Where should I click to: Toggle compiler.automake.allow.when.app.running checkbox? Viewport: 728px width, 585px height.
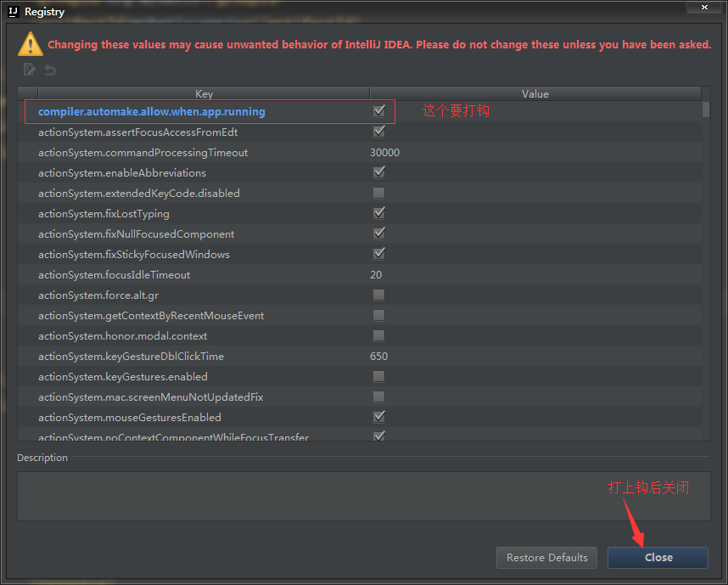379,111
